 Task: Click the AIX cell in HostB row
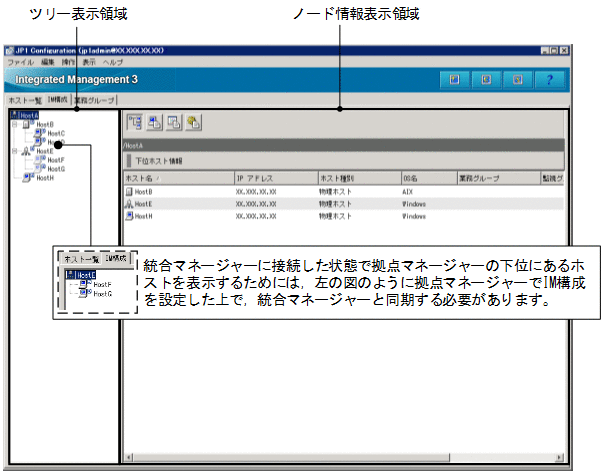tap(408, 192)
